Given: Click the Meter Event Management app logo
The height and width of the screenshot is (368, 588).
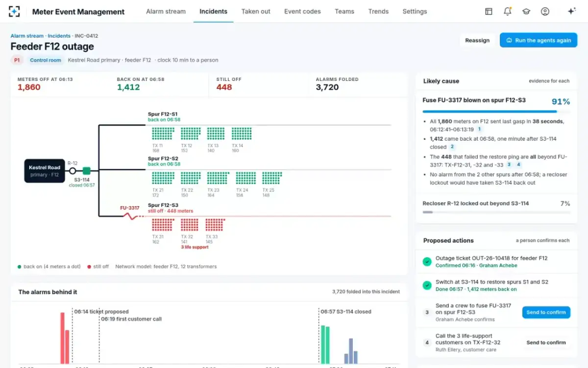Looking at the screenshot, I should tap(15, 11).
